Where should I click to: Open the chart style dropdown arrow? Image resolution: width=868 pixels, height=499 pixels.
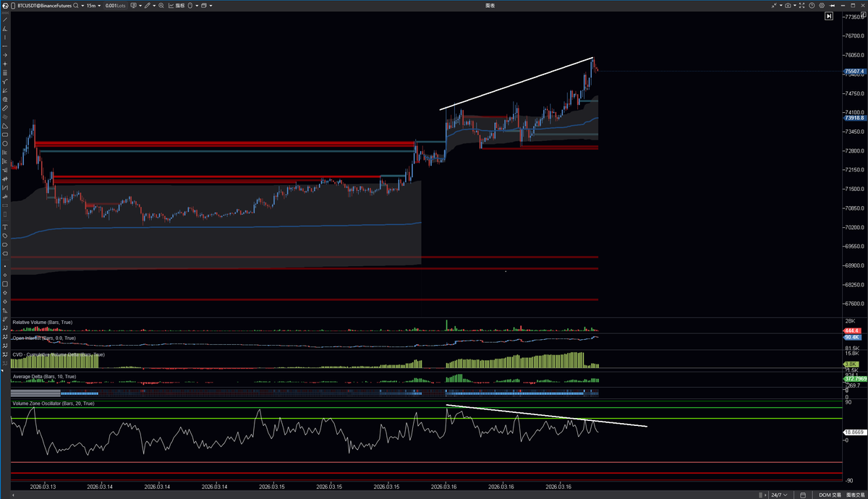[x=140, y=5]
